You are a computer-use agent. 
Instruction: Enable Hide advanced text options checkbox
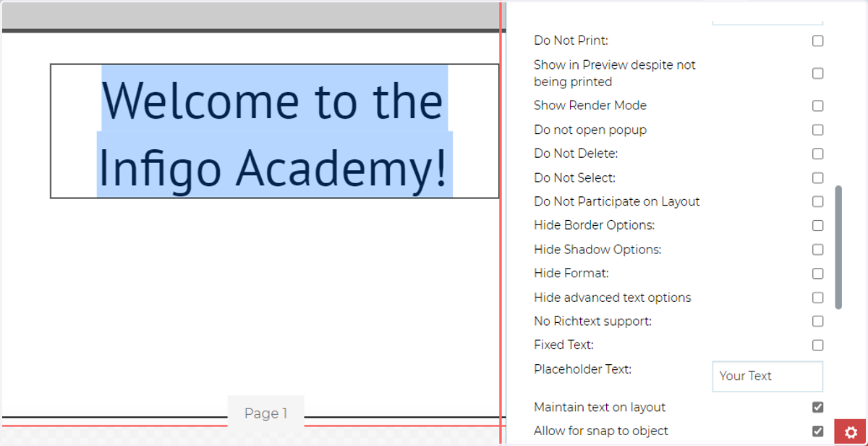coord(817,298)
